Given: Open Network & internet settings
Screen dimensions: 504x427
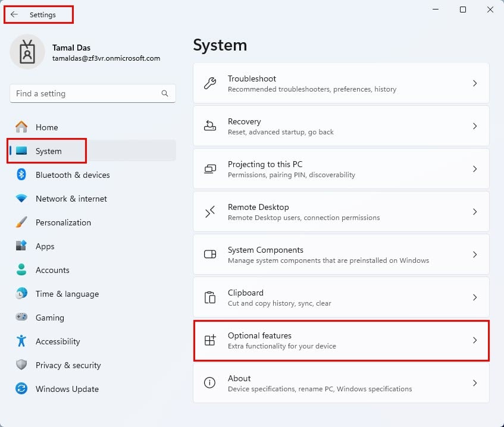Looking at the screenshot, I should 71,199.
